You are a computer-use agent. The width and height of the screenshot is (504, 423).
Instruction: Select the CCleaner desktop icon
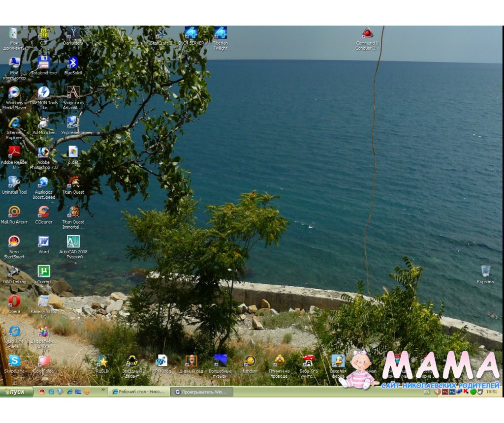(x=43, y=212)
